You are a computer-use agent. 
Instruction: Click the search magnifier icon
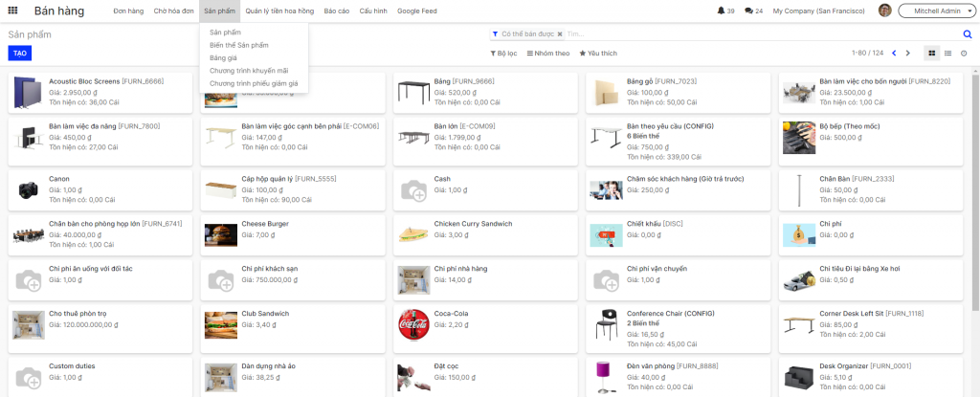(x=968, y=34)
